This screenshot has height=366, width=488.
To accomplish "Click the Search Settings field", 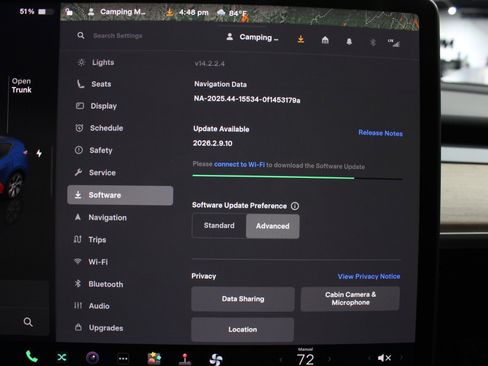I will click(118, 36).
